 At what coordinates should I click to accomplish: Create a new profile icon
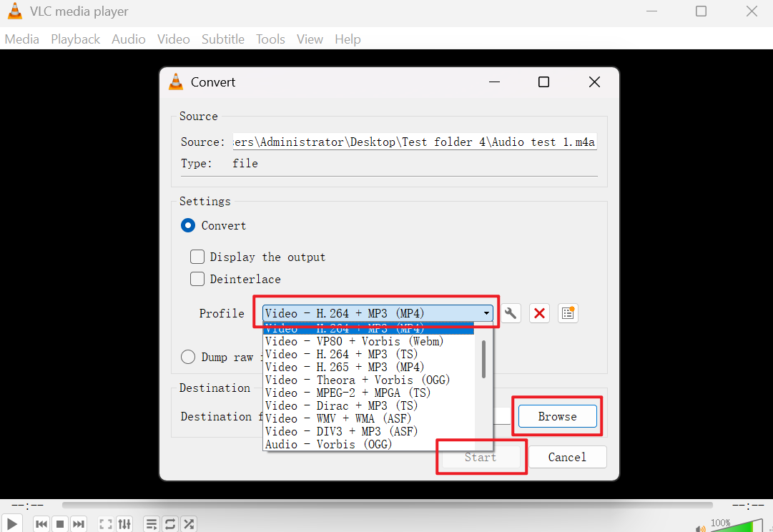(568, 313)
